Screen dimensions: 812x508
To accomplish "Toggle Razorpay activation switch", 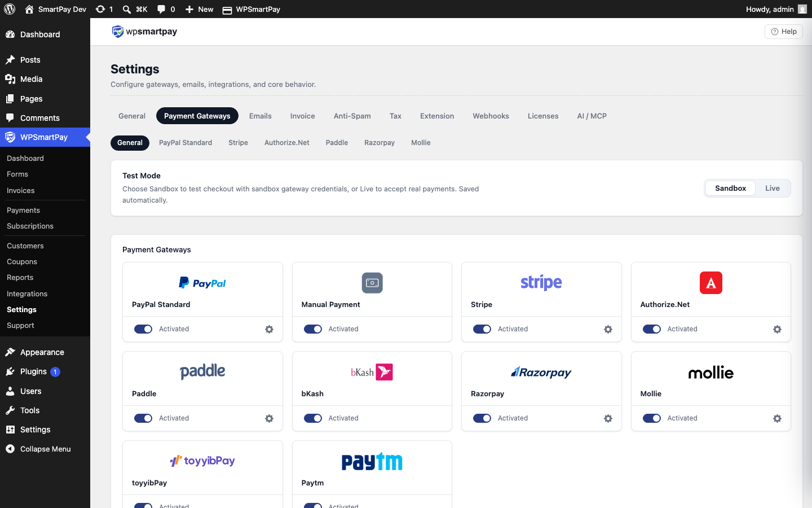I will click(482, 418).
